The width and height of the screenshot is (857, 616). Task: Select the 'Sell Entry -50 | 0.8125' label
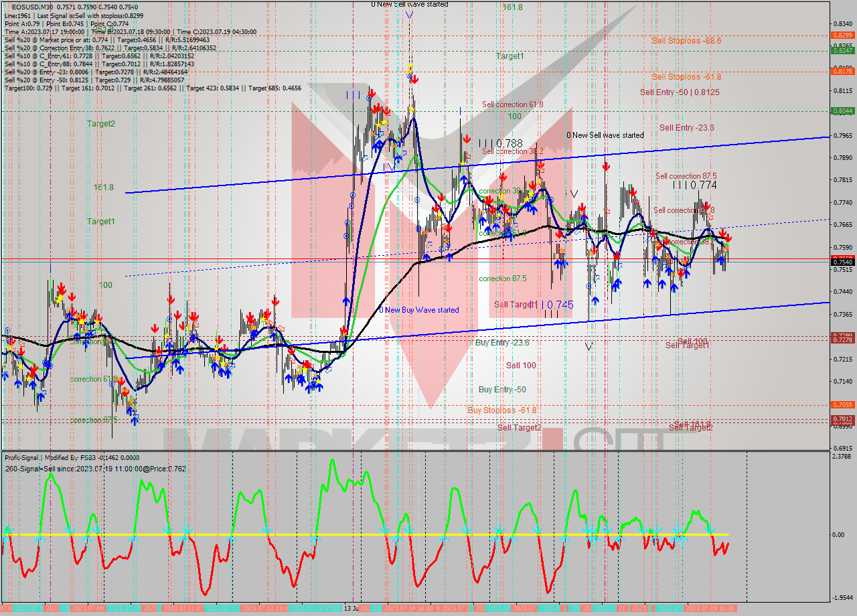(680, 92)
